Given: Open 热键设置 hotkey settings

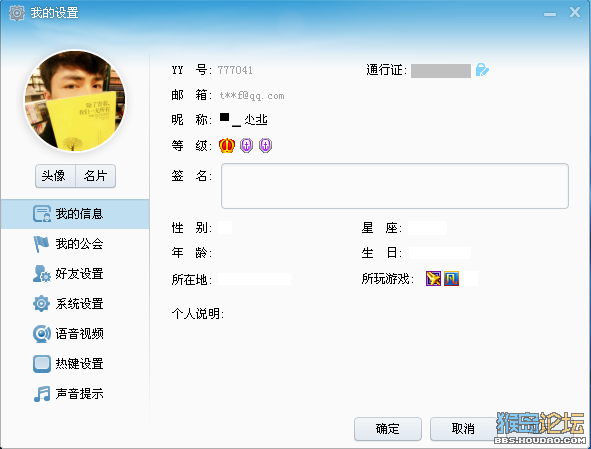Looking at the screenshot, I should (x=75, y=364).
